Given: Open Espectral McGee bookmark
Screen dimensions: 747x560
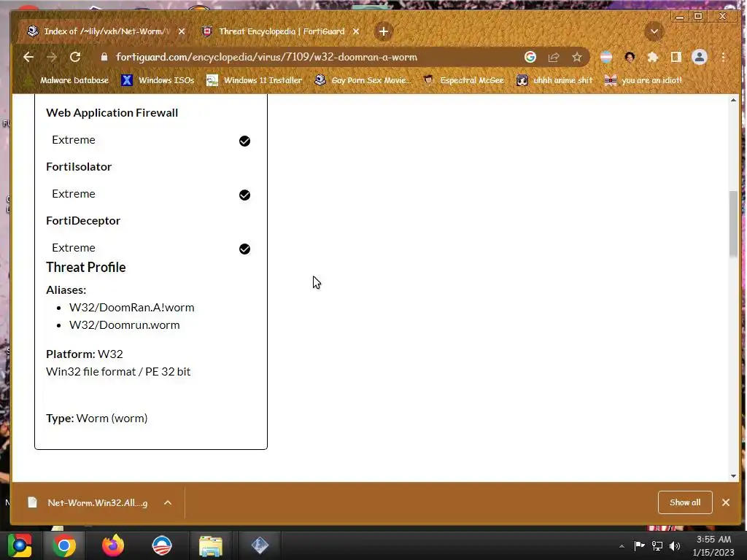Looking at the screenshot, I should pyautogui.click(x=463, y=80).
